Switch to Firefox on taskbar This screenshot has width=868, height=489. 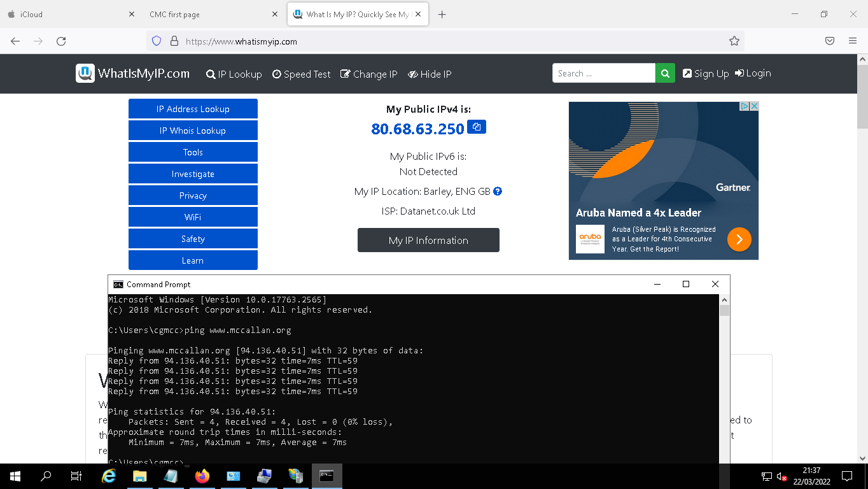pos(202,476)
